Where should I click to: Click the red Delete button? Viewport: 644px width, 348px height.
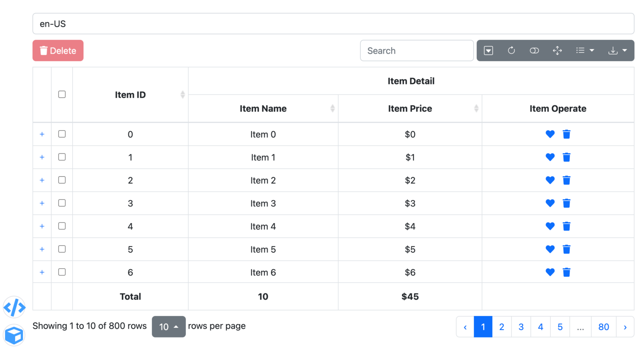(x=58, y=50)
